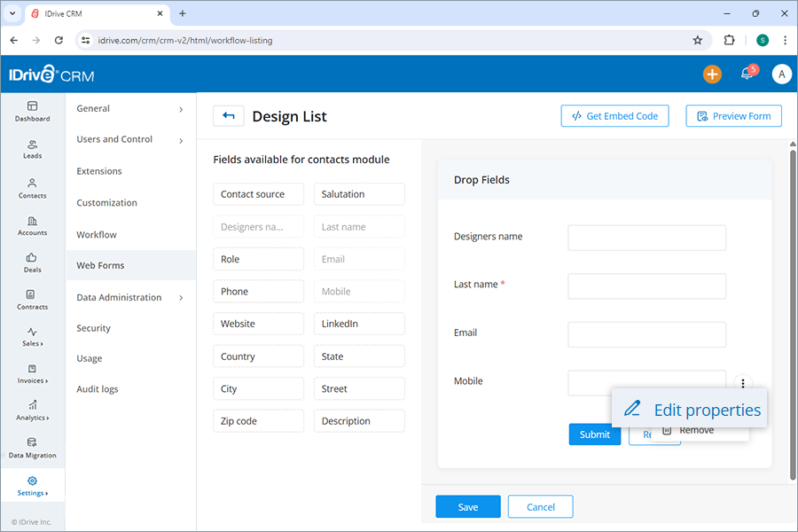This screenshot has height=532, width=798.
Task: Click the Designers name input field
Action: point(646,238)
